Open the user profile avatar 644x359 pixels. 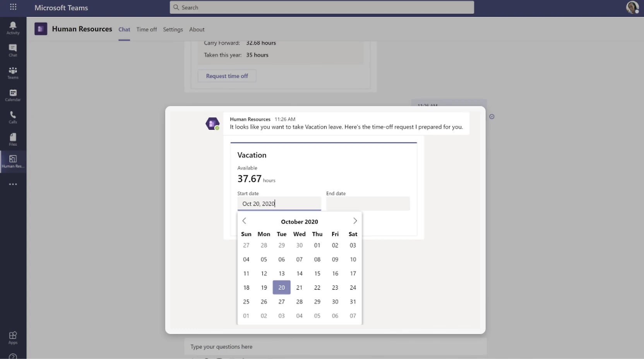(x=632, y=7)
